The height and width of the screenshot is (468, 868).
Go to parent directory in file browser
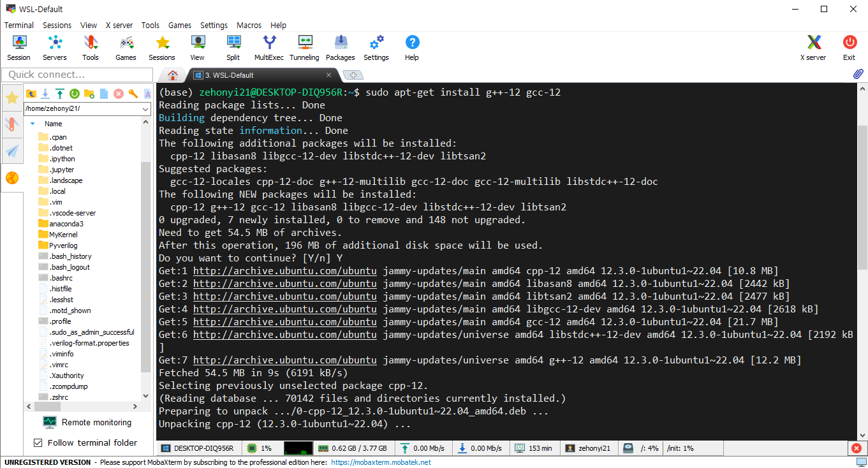pyautogui.click(x=31, y=94)
